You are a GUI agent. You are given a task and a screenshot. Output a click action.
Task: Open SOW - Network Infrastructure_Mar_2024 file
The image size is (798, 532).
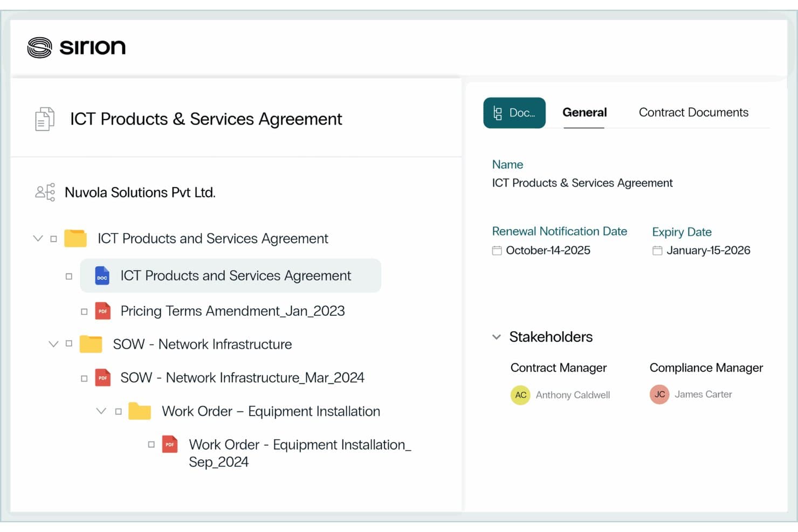click(x=242, y=378)
